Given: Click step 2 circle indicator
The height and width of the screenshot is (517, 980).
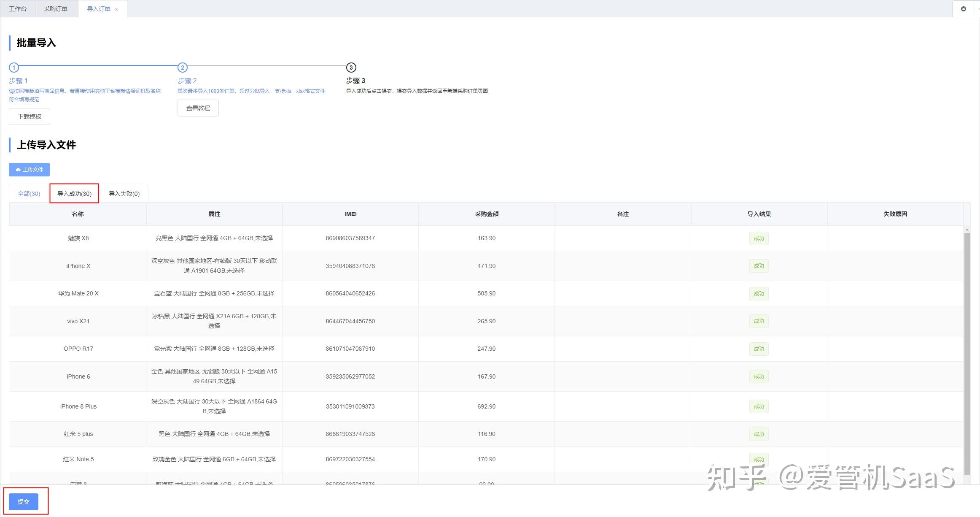Looking at the screenshot, I should [183, 68].
